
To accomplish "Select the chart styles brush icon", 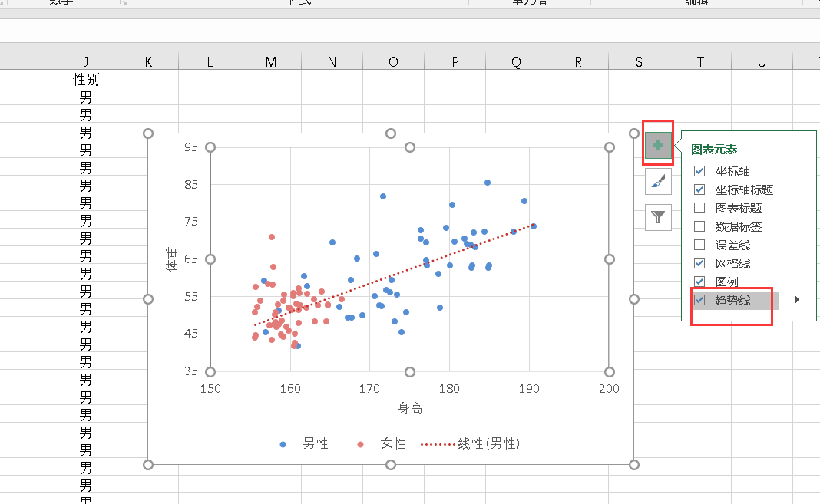I will (x=657, y=182).
